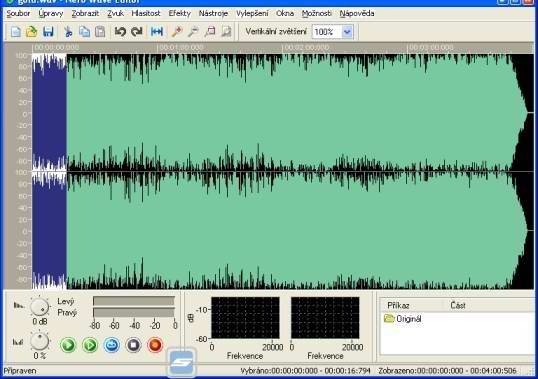The image size is (538, 379).
Task: Click the New file toolbar icon
Action: (x=16, y=32)
